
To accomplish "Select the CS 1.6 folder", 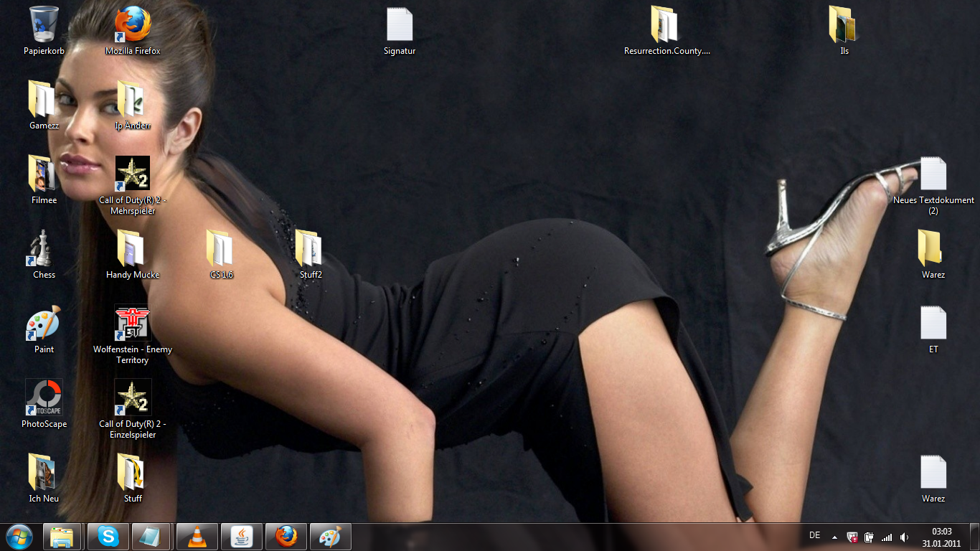I will [x=221, y=248].
